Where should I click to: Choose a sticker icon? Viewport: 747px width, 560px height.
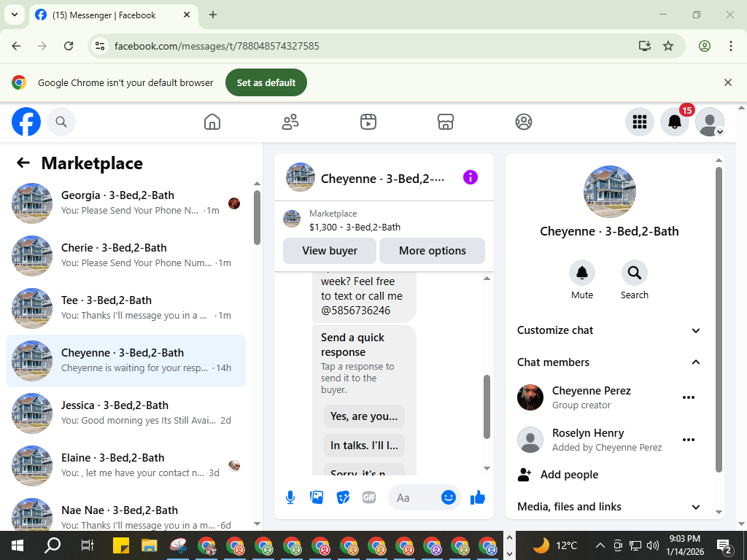point(343,497)
